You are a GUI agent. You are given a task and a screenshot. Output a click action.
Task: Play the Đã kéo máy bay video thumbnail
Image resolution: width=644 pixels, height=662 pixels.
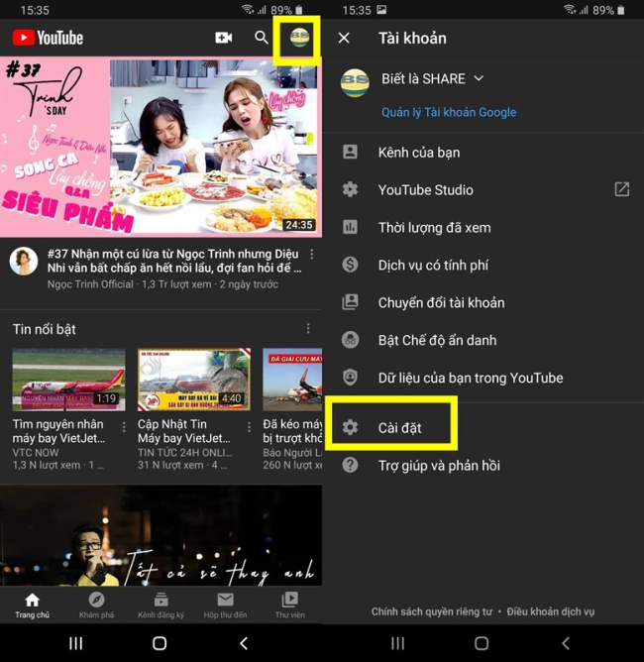coord(292,380)
